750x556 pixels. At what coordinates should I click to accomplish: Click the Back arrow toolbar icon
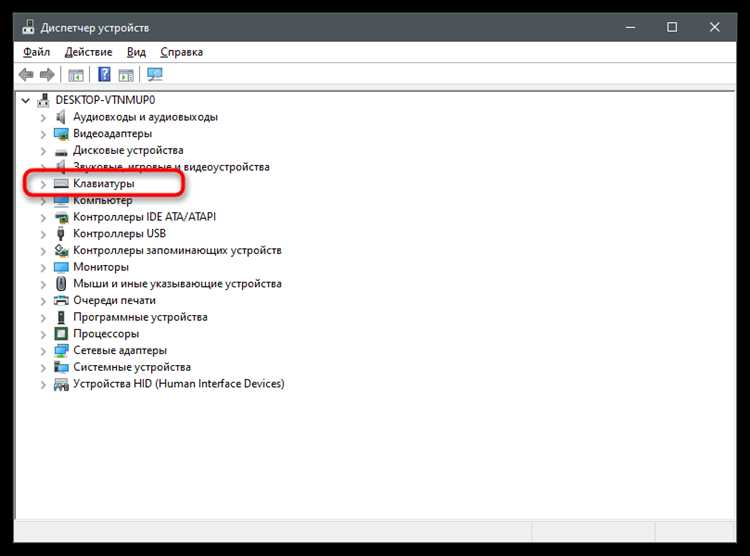26,75
